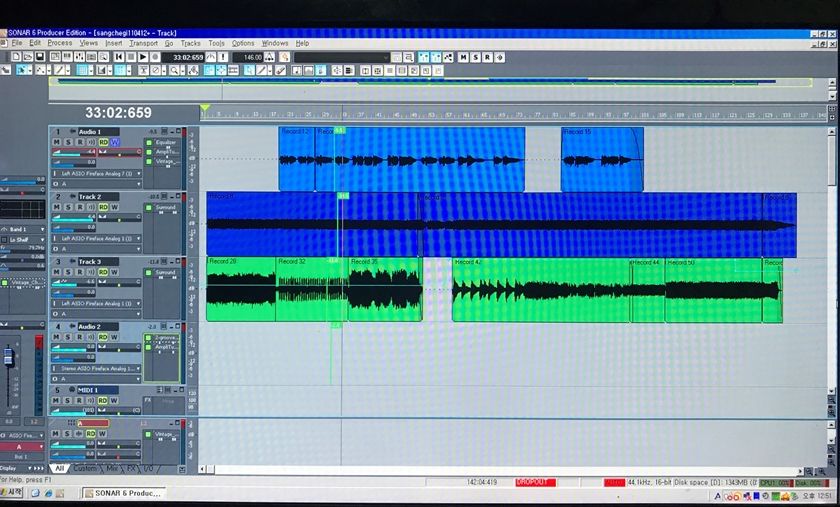Select the Zoom magnifier tool
The width and height of the screenshot is (840, 507).
(x=174, y=70)
